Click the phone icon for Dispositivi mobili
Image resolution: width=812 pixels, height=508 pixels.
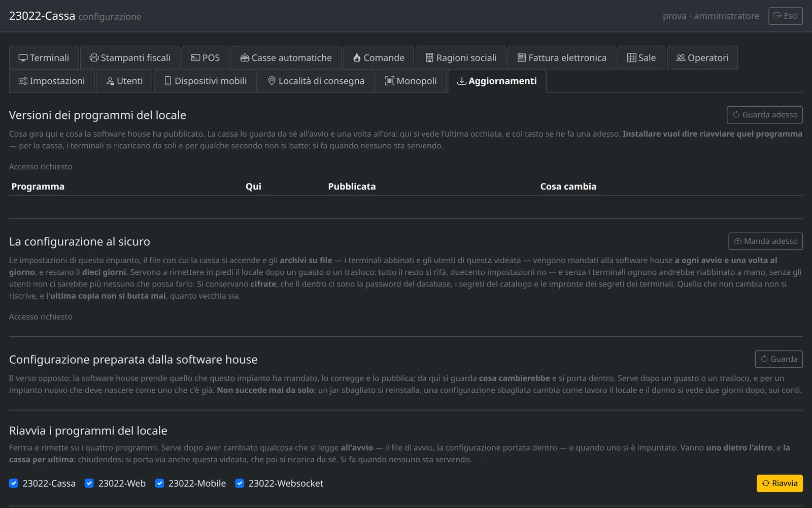click(x=168, y=81)
